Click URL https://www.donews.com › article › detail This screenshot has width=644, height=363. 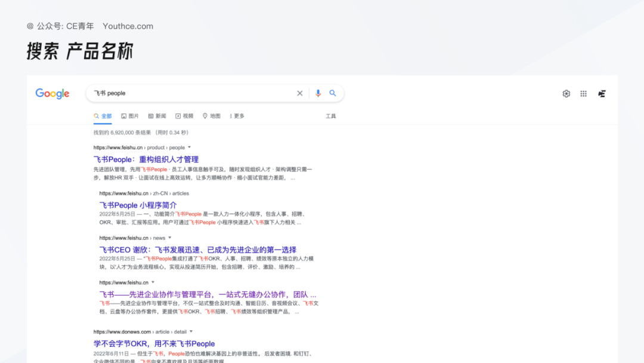click(140, 332)
